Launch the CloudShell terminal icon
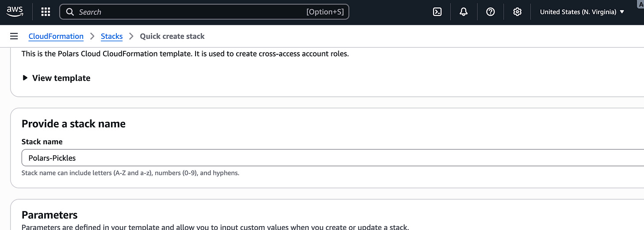 [x=437, y=12]
